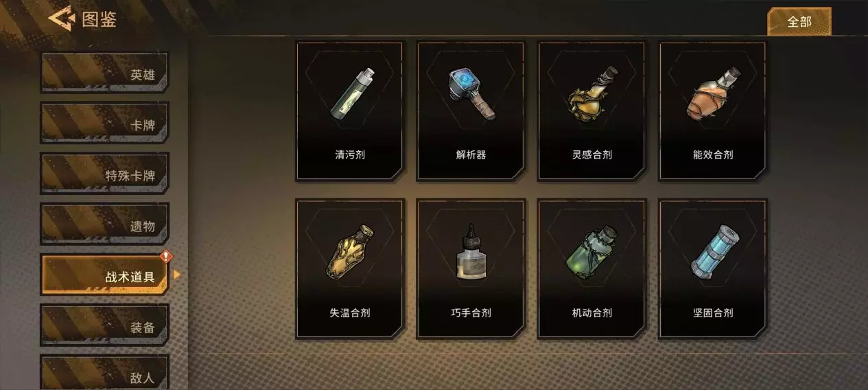
Task: Open the 遗物 category tab
Action: (x=104, y=224)
